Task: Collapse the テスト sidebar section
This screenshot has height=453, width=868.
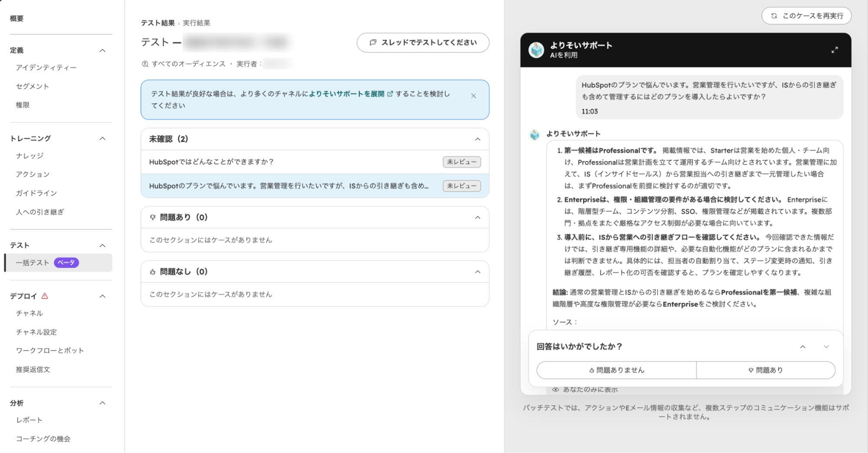Action: 102,245
